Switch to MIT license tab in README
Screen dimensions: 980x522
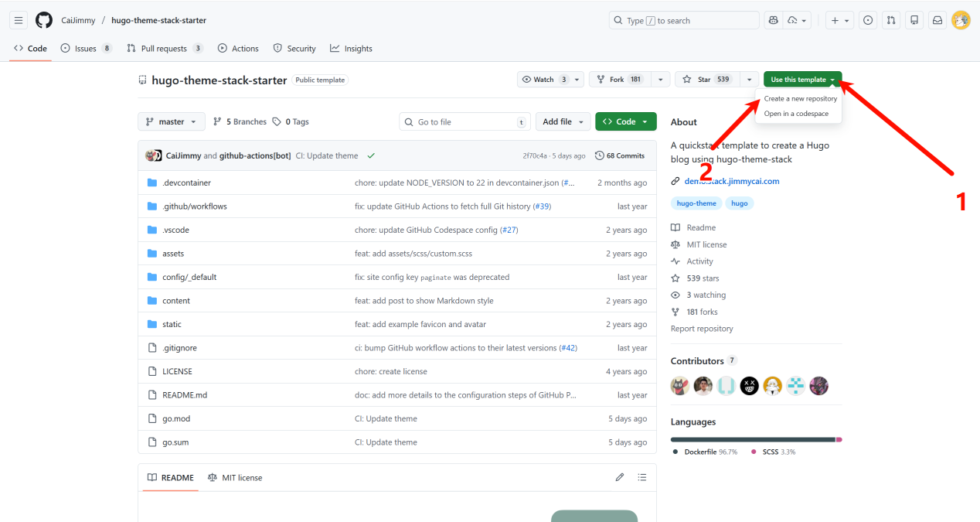[235, 477]
